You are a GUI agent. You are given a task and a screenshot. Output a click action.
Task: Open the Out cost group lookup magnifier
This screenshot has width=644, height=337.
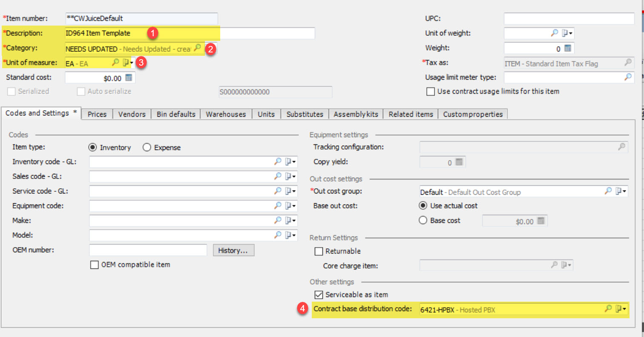click(608, 191)
